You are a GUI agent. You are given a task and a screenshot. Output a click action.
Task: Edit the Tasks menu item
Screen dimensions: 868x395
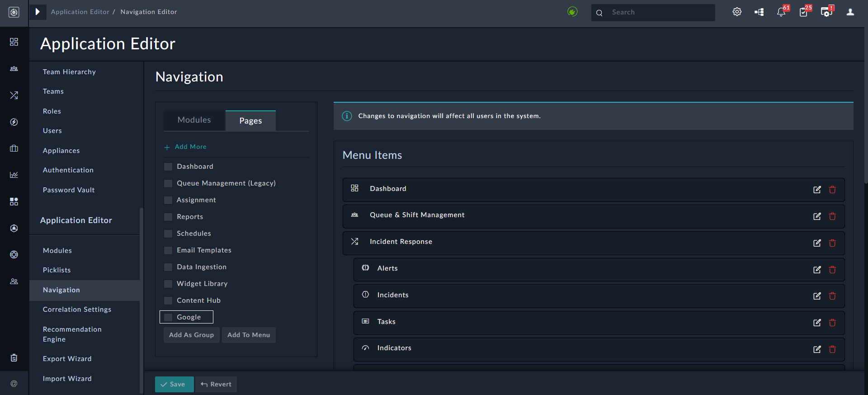tap(817, 323)
